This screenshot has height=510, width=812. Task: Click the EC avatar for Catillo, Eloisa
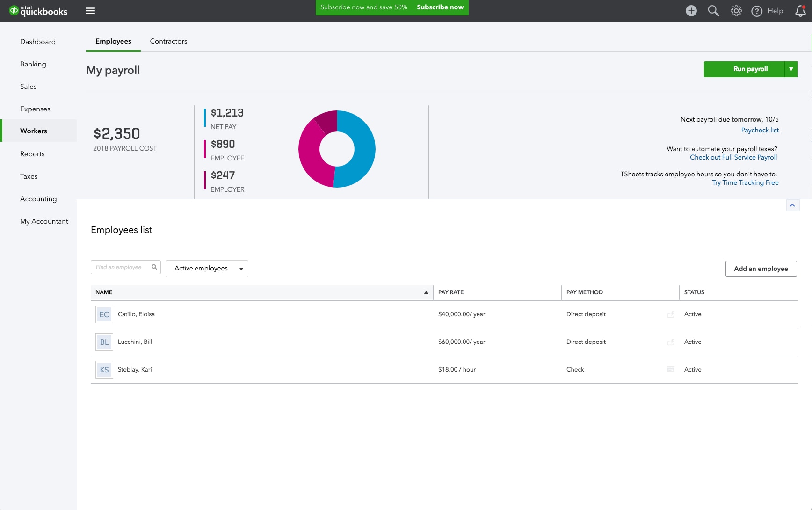pyautogui.click(x=103, y=314)
